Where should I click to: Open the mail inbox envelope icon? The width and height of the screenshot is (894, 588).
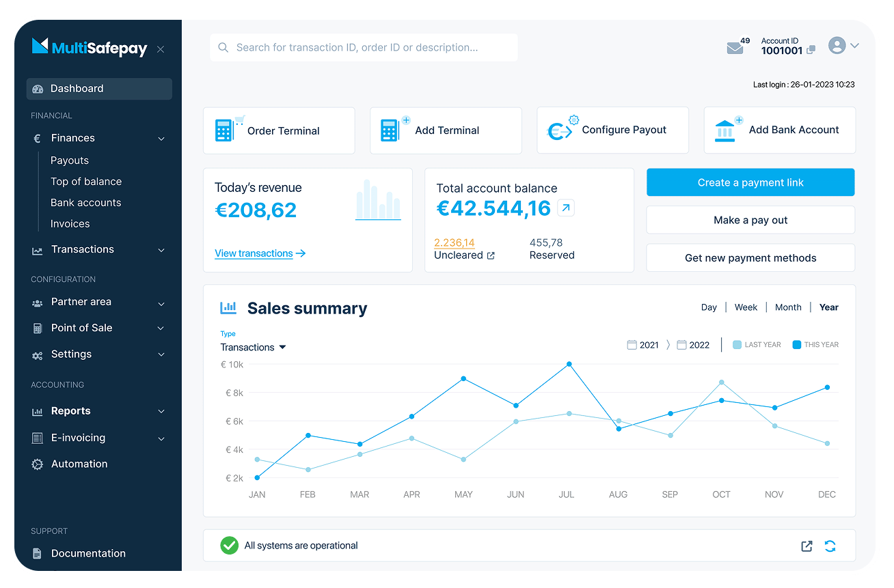pos(735,48)
